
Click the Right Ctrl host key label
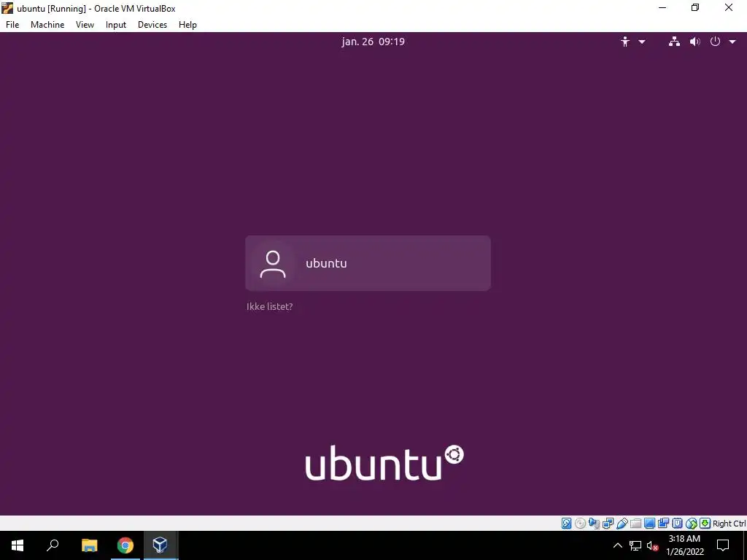(x=729, y=524)
